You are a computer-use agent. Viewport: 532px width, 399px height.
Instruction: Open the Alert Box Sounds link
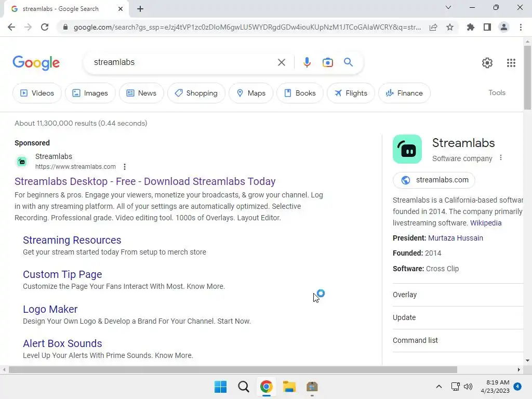pos(62,343)
